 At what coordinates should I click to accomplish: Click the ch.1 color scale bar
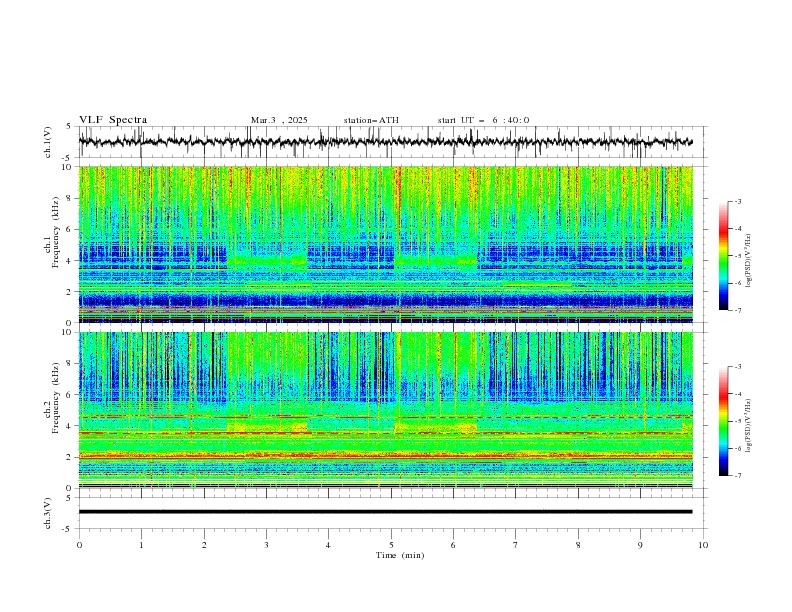pos(724,256)
